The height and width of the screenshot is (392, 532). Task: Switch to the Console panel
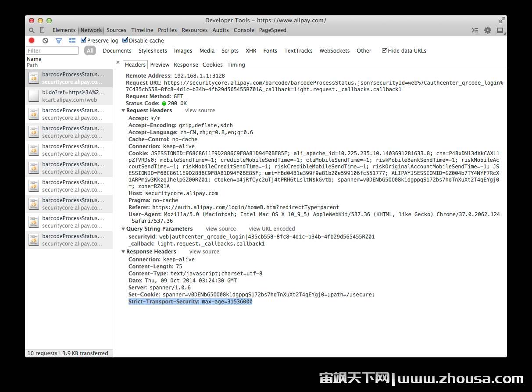(244, 30)
